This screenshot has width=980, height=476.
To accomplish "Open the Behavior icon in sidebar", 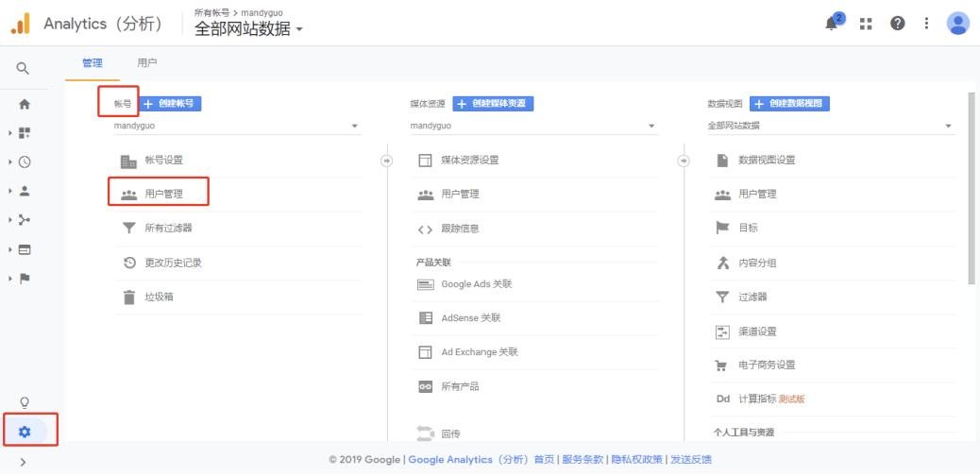I will tap(25, 249).
